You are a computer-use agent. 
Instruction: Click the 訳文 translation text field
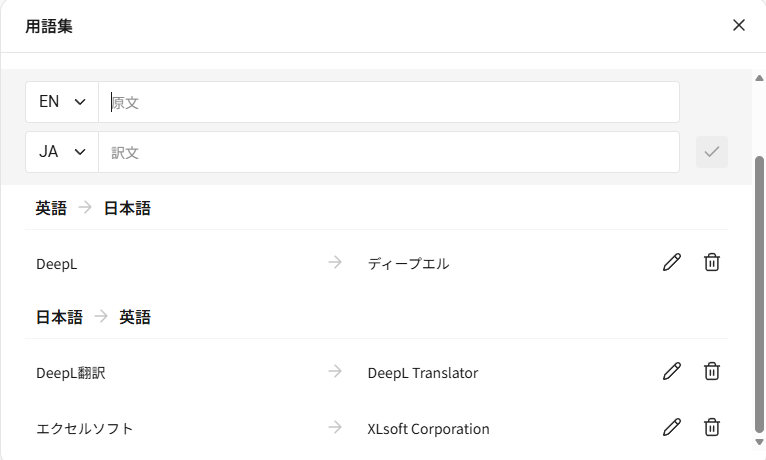[390, 152]
